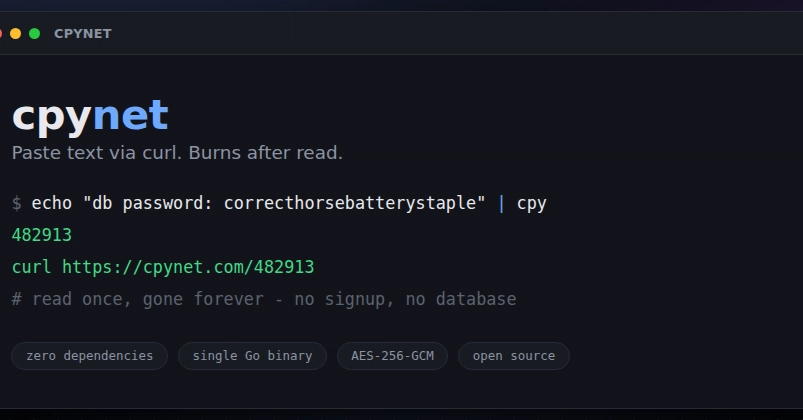Click the green 'curl' word

coord(31,267)
